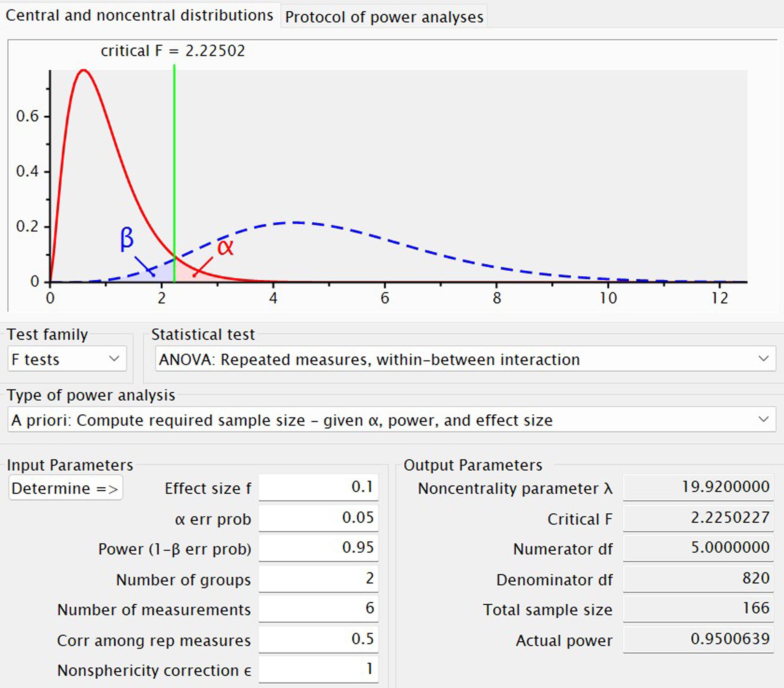Select the Corr among rep measures field
The image size is (784, 688).
tap(319, 639)
